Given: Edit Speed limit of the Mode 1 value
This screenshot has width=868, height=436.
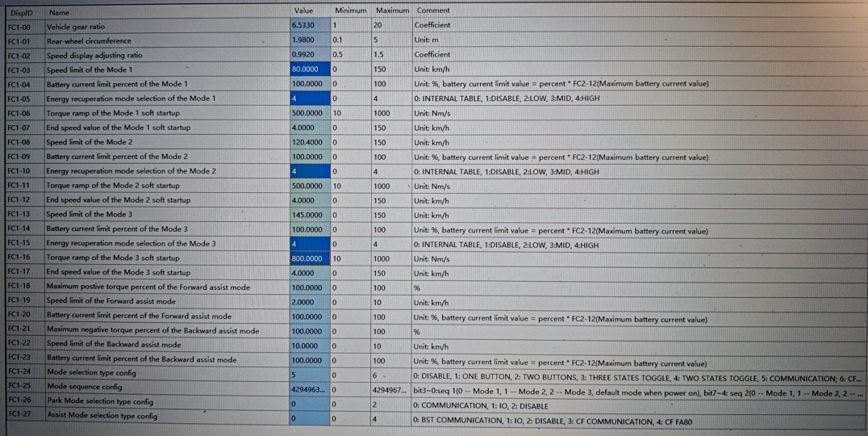Looking at the screenshot, I should [310, 69].
